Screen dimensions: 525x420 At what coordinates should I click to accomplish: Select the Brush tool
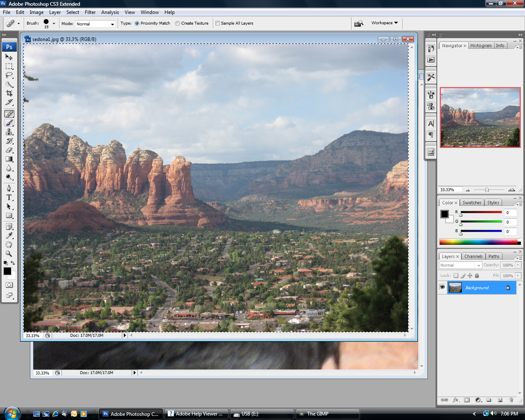point(9,123)
